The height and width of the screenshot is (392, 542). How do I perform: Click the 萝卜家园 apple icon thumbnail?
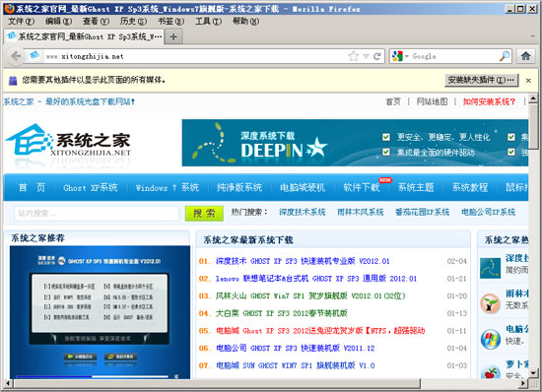490,372
